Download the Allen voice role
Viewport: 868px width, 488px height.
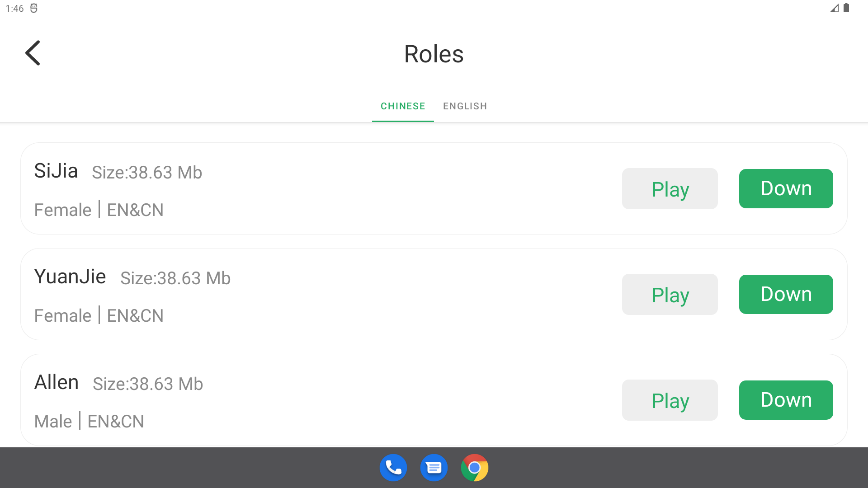[786, 400]
